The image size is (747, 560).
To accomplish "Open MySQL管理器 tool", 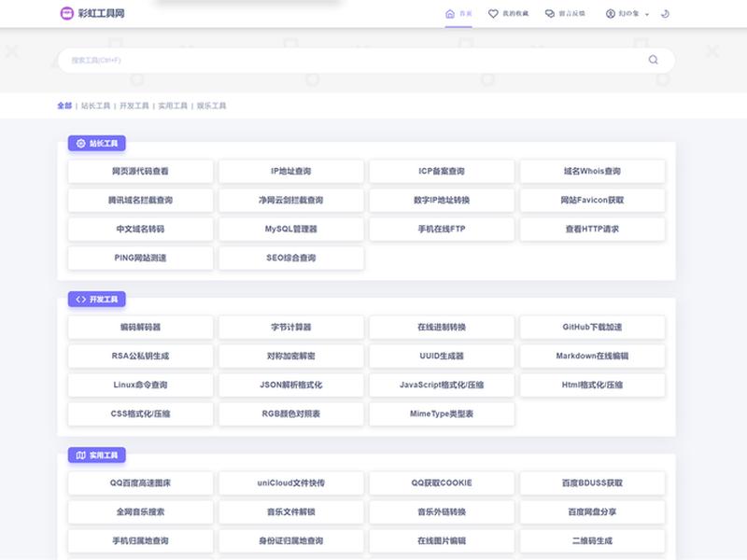I will 291,229.
